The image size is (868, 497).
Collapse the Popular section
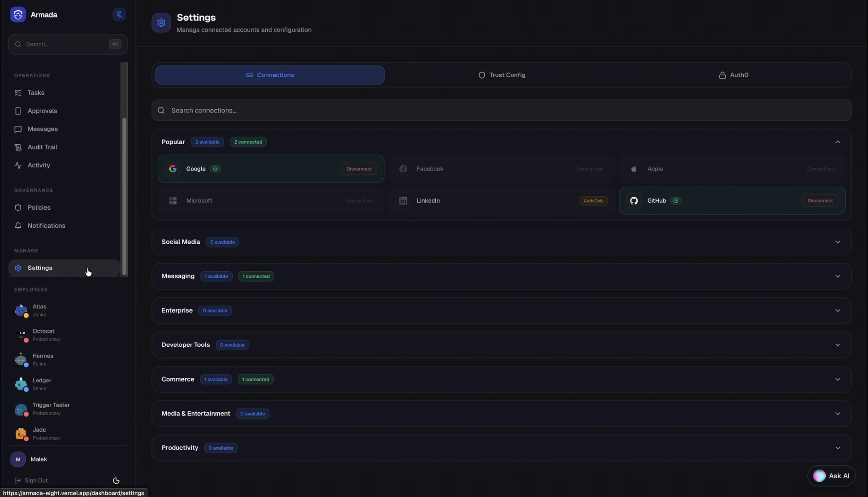pyautogui.click(x=837, y=142)
